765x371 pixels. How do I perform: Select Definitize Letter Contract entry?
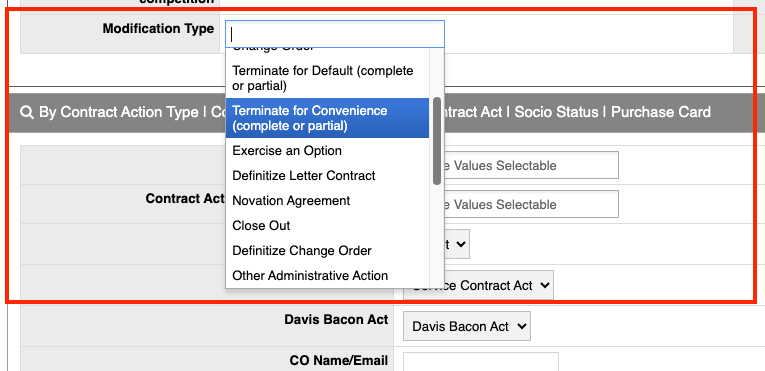pos(327,176)
